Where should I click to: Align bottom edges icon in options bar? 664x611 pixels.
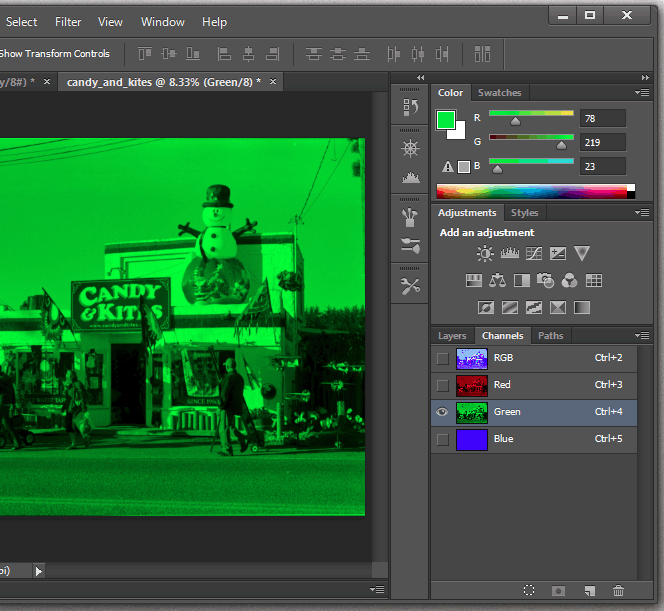point(193,54)
